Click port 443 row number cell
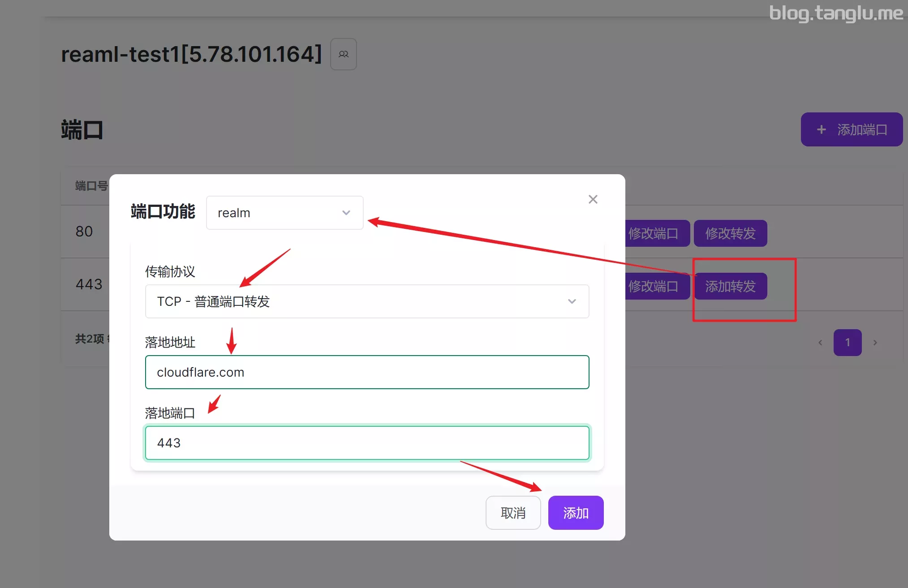 (x=89, y=284)
